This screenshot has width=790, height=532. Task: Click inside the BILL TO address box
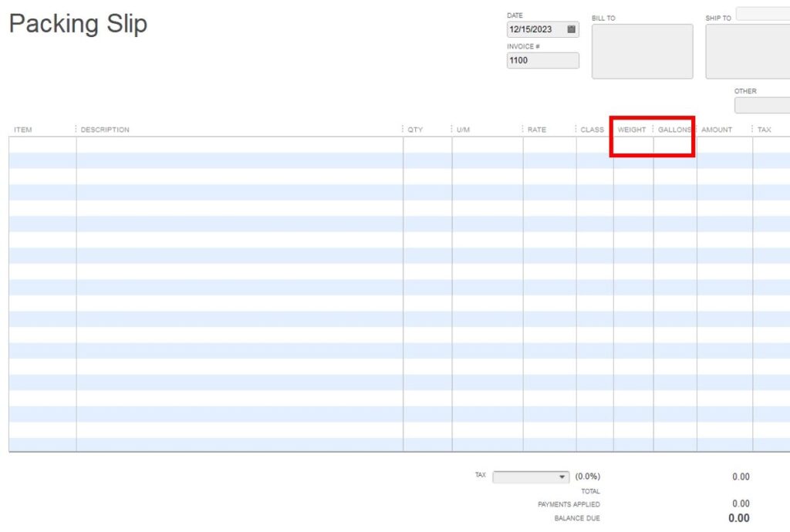(642, 50)
